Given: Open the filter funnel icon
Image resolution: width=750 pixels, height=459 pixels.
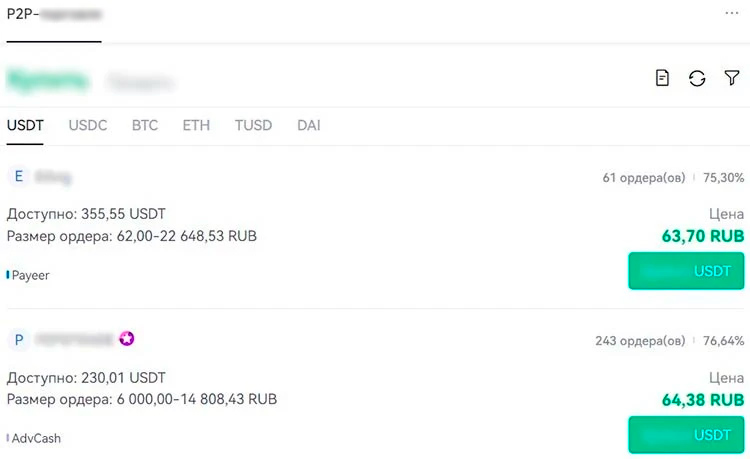Looking at the screenshot, I should coord(732,78).
